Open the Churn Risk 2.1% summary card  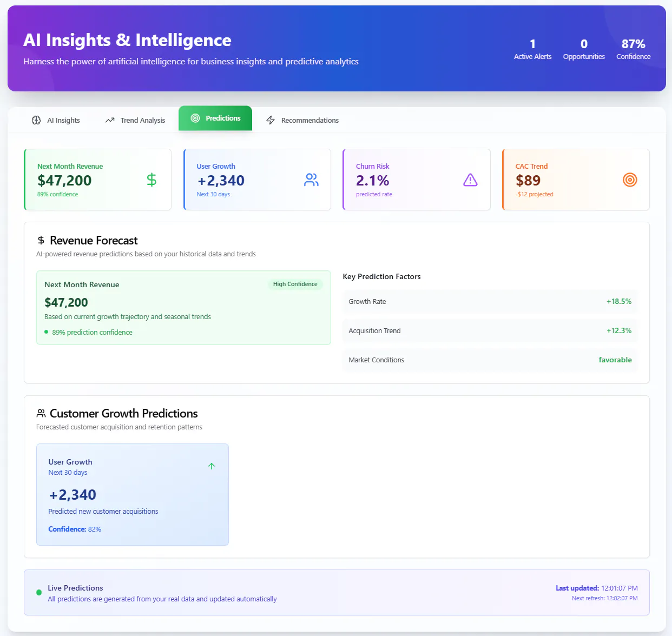pos(417,180)
